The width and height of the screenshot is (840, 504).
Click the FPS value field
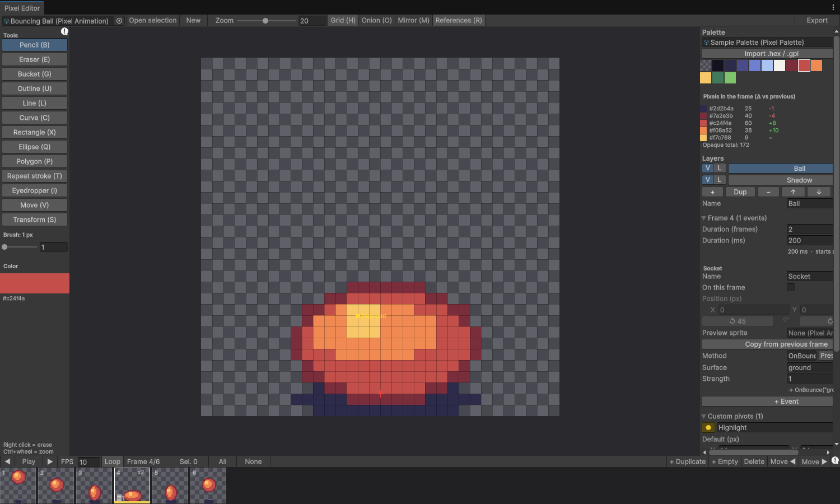tap(88, 462)
